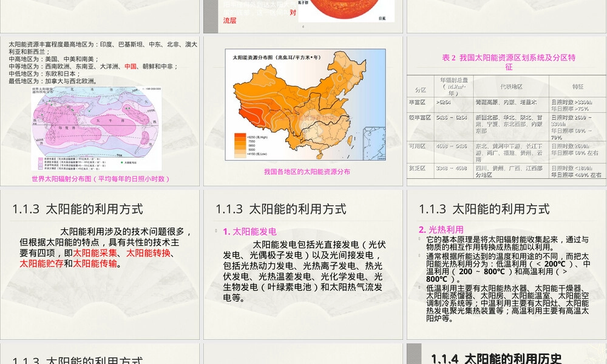
Task: Select the world solar radiation map image
Action: [97, 129]
